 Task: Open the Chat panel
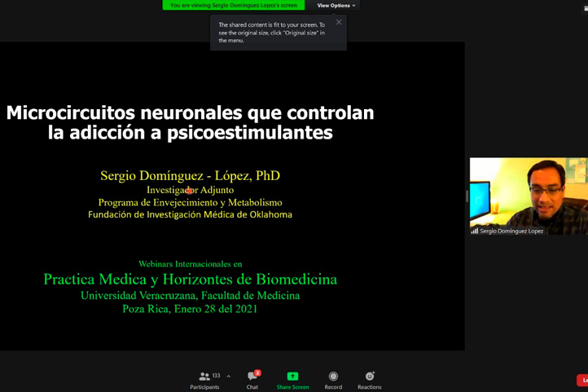252,380
